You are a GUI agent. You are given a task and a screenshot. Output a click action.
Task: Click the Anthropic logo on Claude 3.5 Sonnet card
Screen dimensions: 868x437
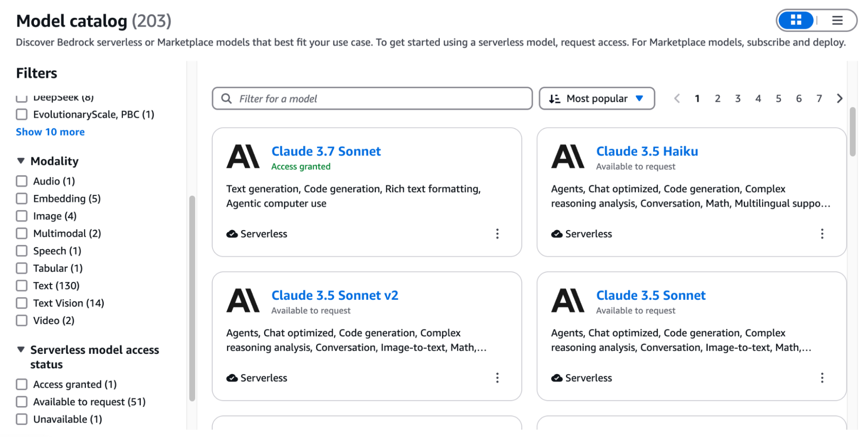tap(567, 301)
